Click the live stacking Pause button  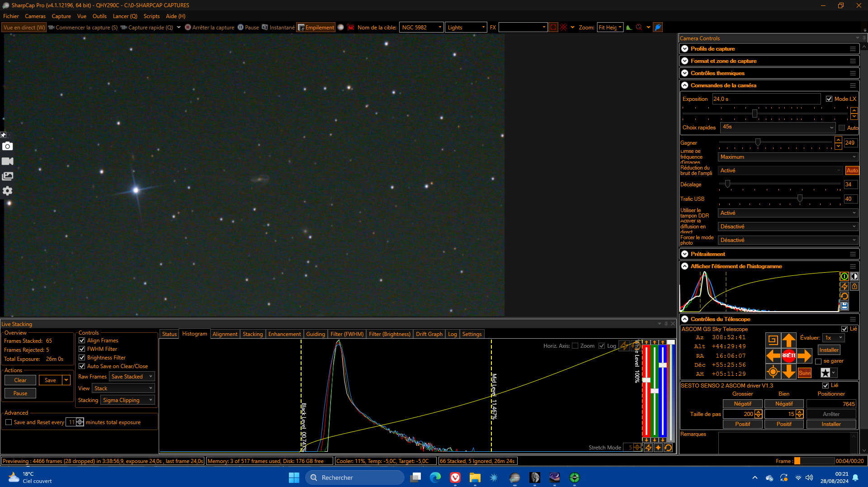click(x=20, y=393)
